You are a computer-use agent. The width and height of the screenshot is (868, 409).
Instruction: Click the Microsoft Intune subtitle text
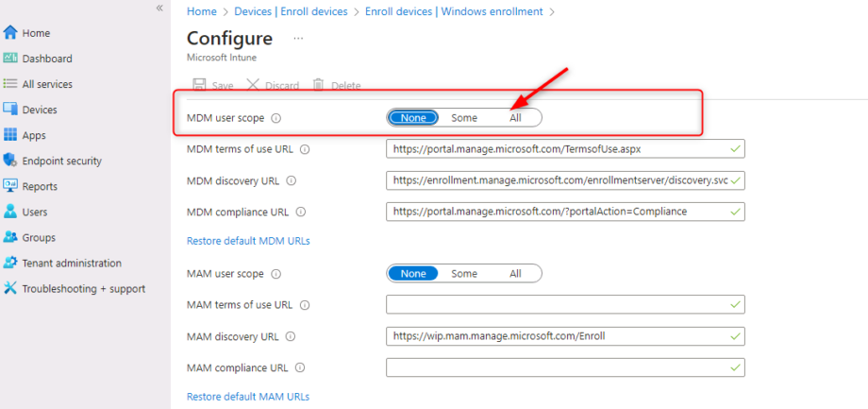[x=222, y=57]
